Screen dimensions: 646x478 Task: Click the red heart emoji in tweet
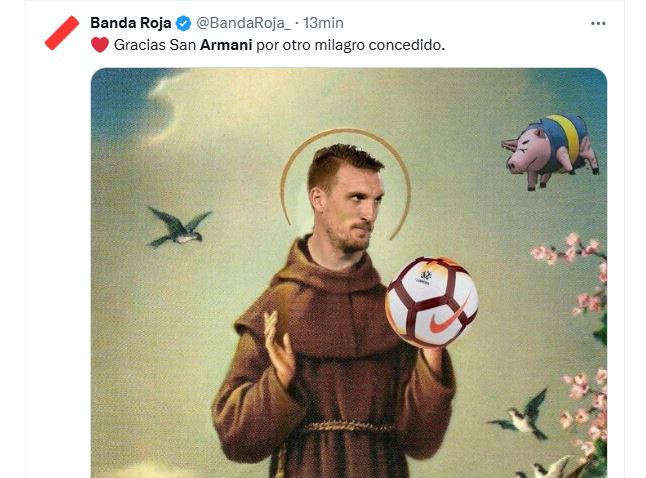click(100, 45)
